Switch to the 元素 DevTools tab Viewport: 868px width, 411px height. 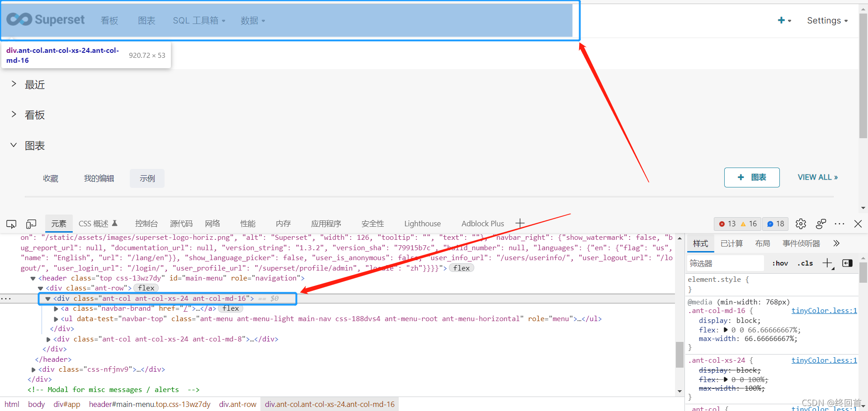coord(59,224)
